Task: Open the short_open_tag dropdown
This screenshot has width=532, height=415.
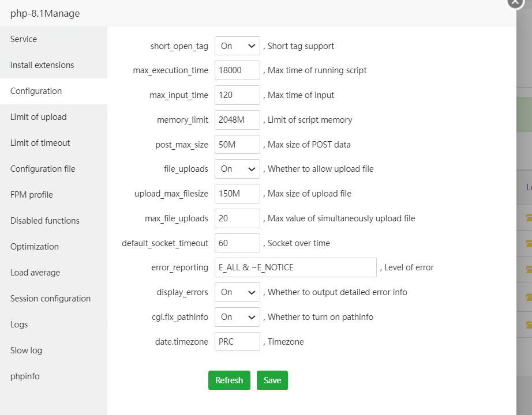Action: pyautogui.click(x=237, y=46)
